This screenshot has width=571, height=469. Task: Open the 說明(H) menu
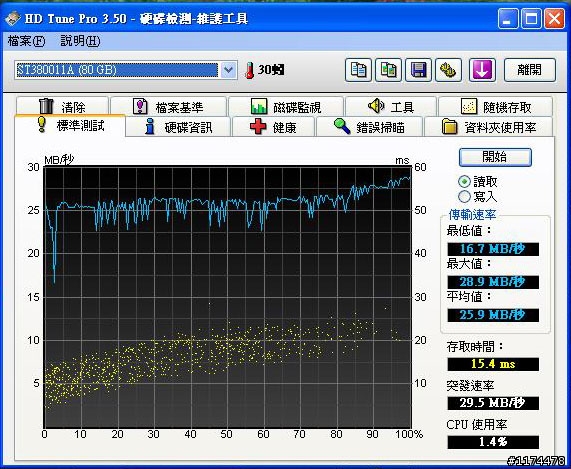[80, 41]
